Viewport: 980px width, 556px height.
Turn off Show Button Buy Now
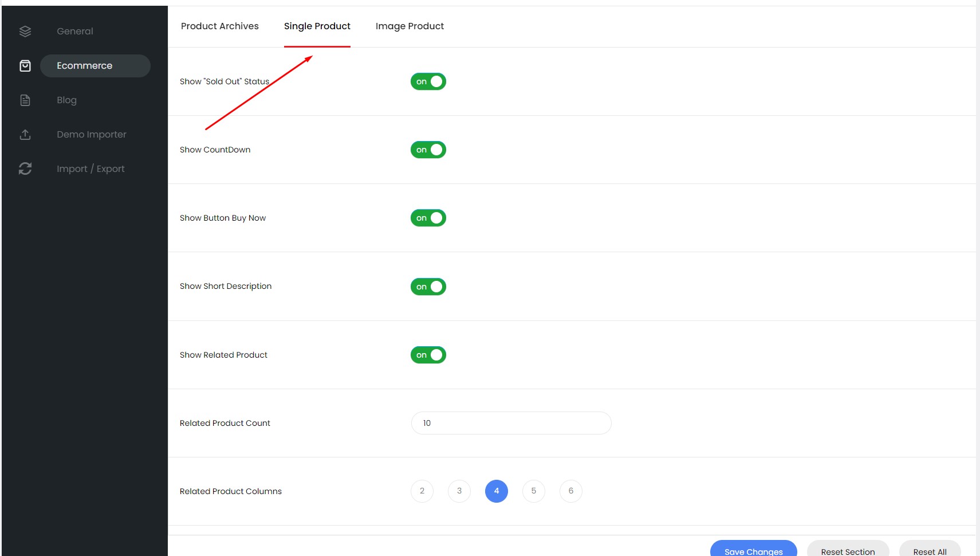point(428,218)
